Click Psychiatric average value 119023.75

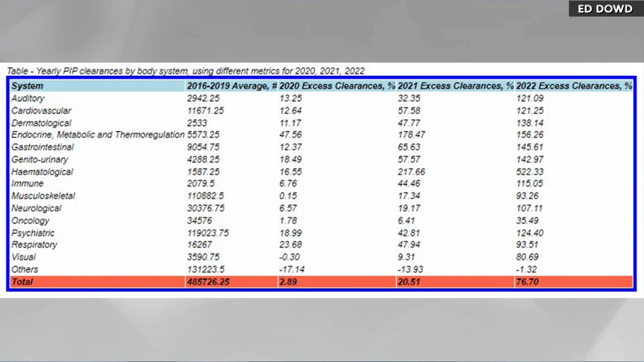(x=208, y=233)
